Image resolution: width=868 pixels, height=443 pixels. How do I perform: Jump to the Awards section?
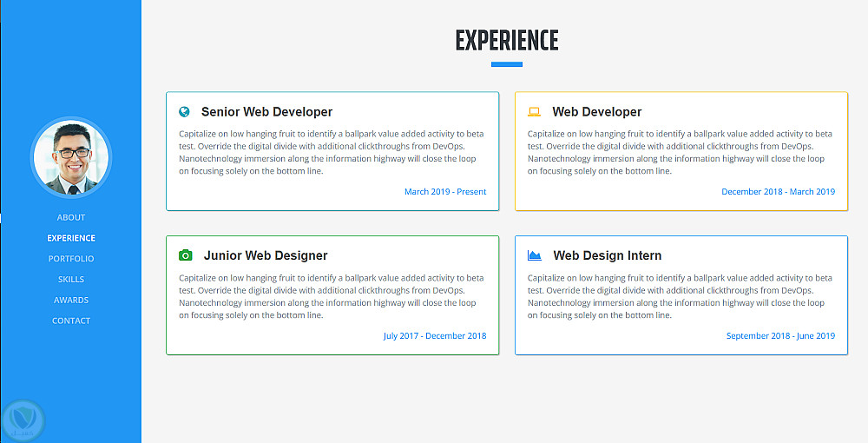click(71, 300)
